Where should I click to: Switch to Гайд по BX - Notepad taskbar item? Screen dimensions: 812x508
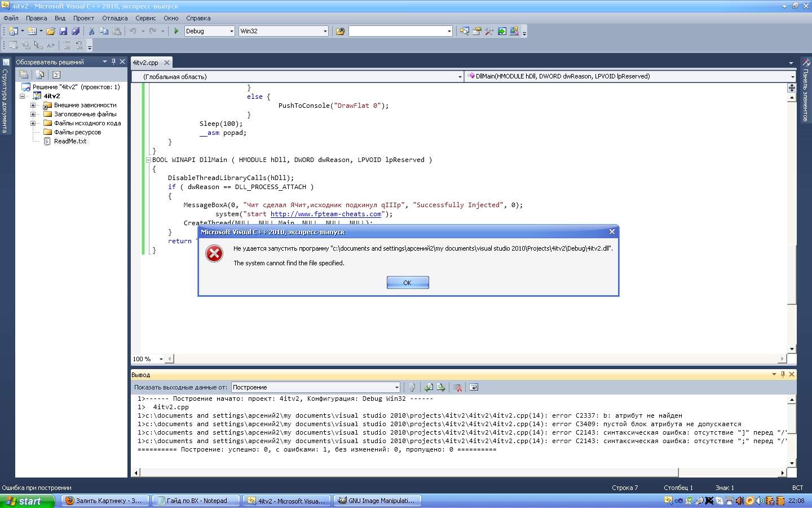196,501
